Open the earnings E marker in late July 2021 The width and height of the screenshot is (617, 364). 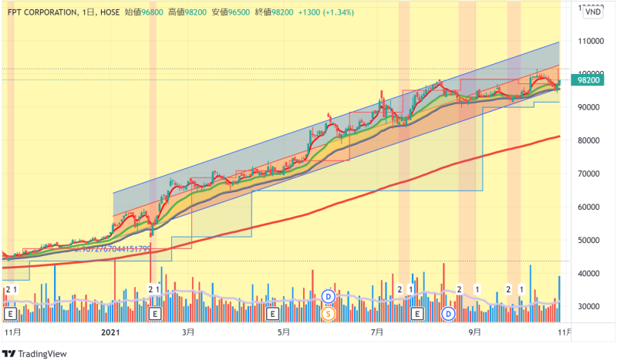click(x=417, y=314)
